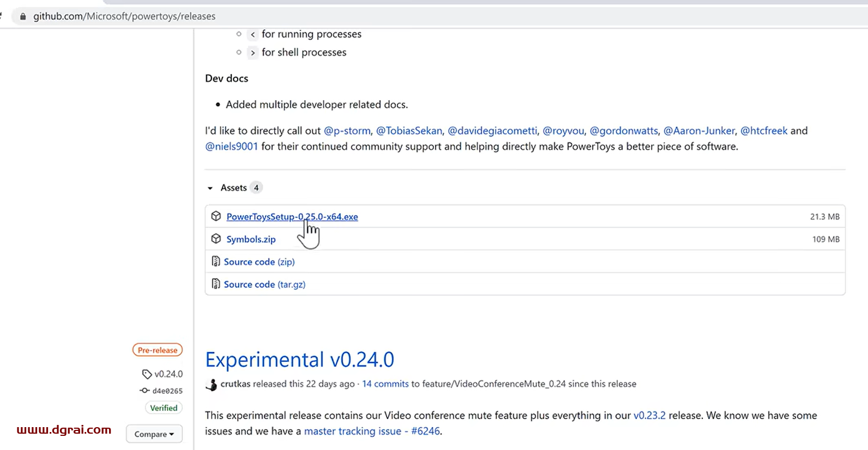Click the Dev docs heading
Screen dimensions: 868x450
[226, 78]
